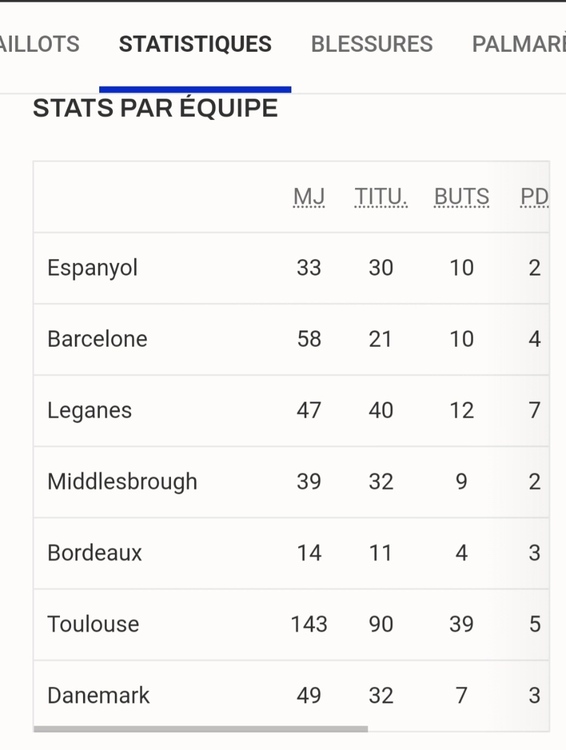Click on the Middlesbrough team name
Viewport: 566px width, 750px height.
click(122, 482)
